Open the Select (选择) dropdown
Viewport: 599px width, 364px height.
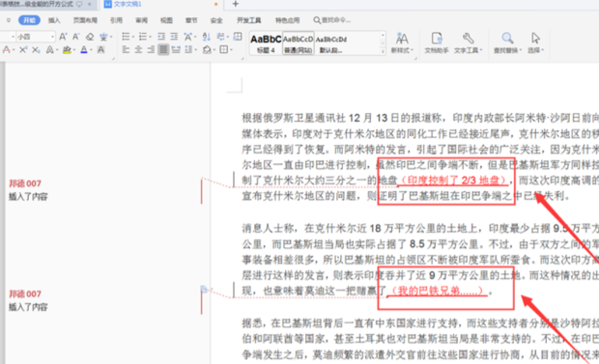click(x=535, y=42)
